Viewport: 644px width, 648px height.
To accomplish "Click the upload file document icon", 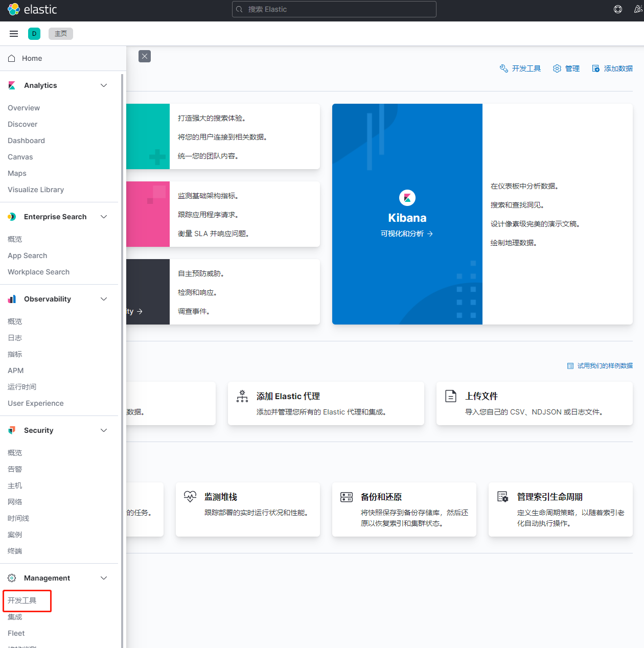I will (x=451, y=396).
